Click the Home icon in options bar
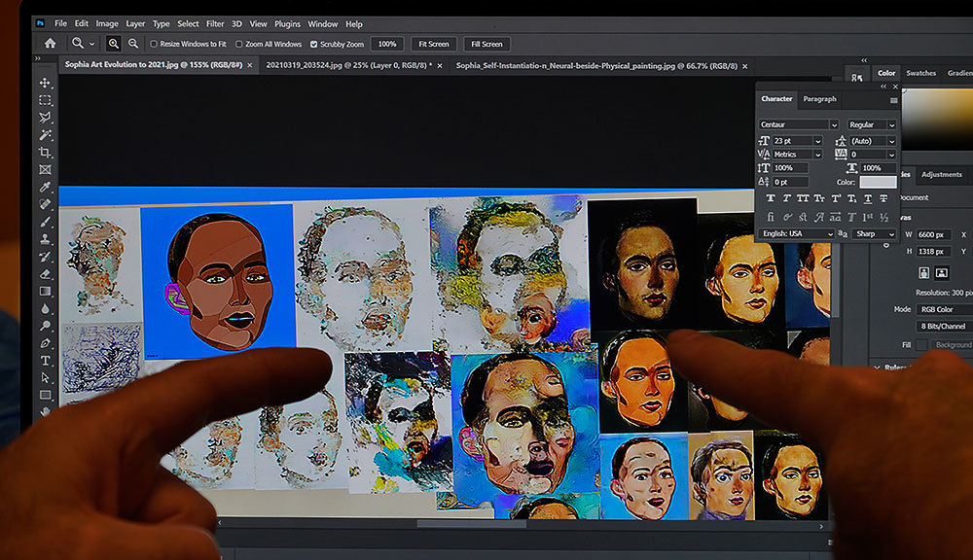Screen dimensions: 973x560 click(50, 44)
